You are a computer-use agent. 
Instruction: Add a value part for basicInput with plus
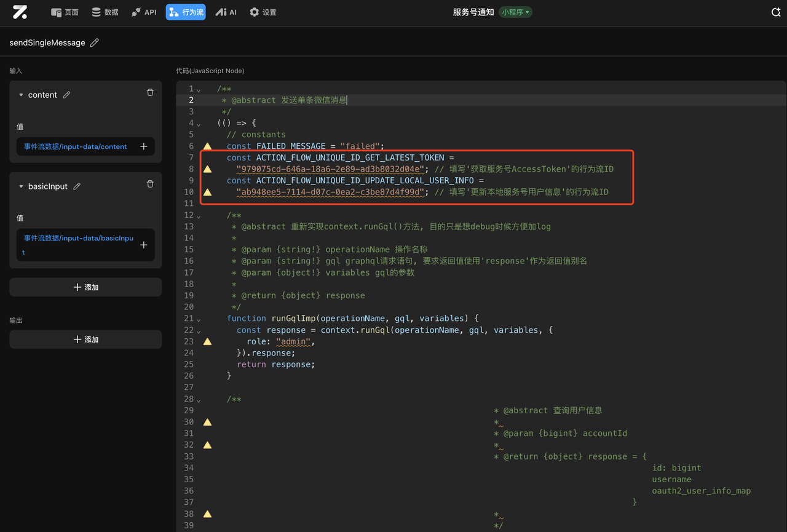tap(144, 245)
